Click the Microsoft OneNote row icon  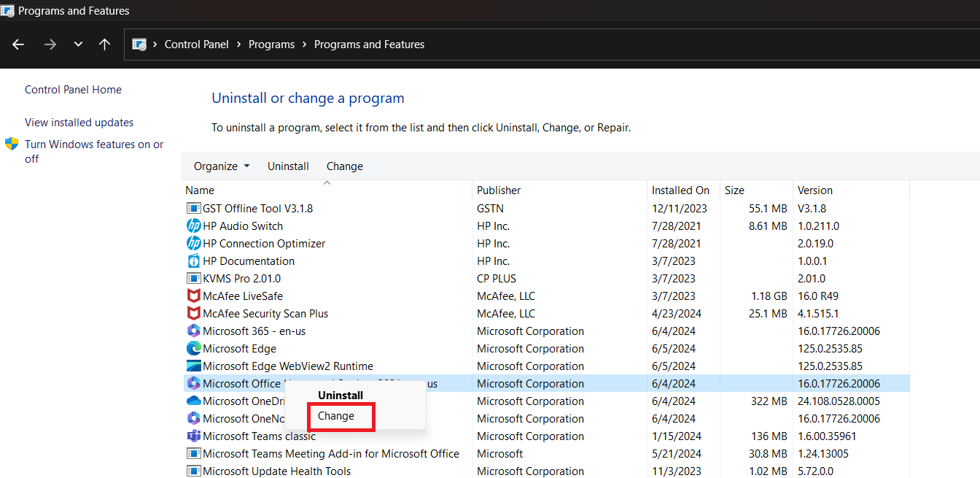coord(193,419)
